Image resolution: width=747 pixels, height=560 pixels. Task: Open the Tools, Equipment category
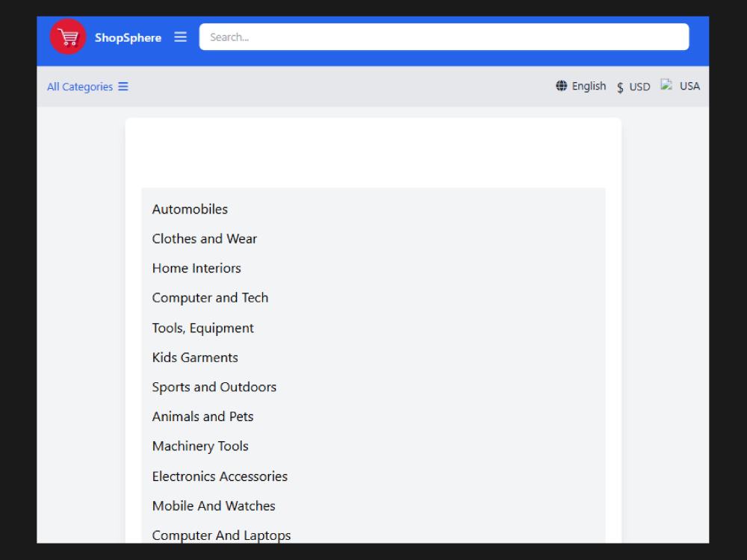202,328
